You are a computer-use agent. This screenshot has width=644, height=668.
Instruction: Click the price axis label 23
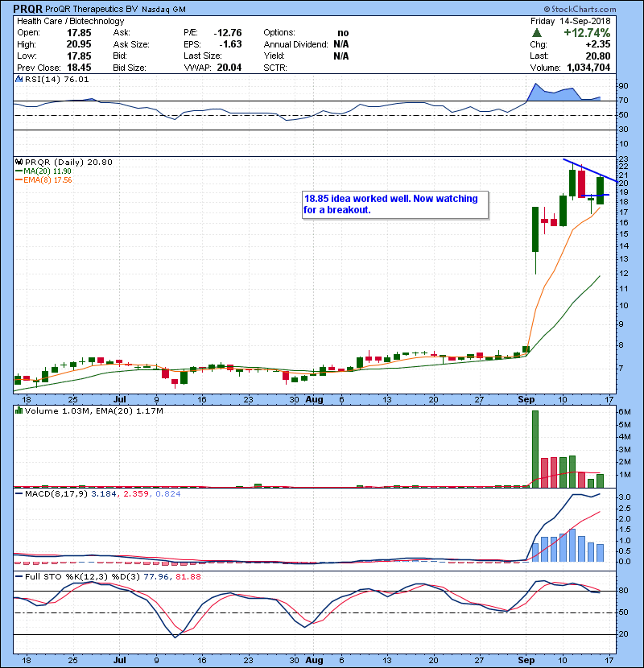point(623,159)
